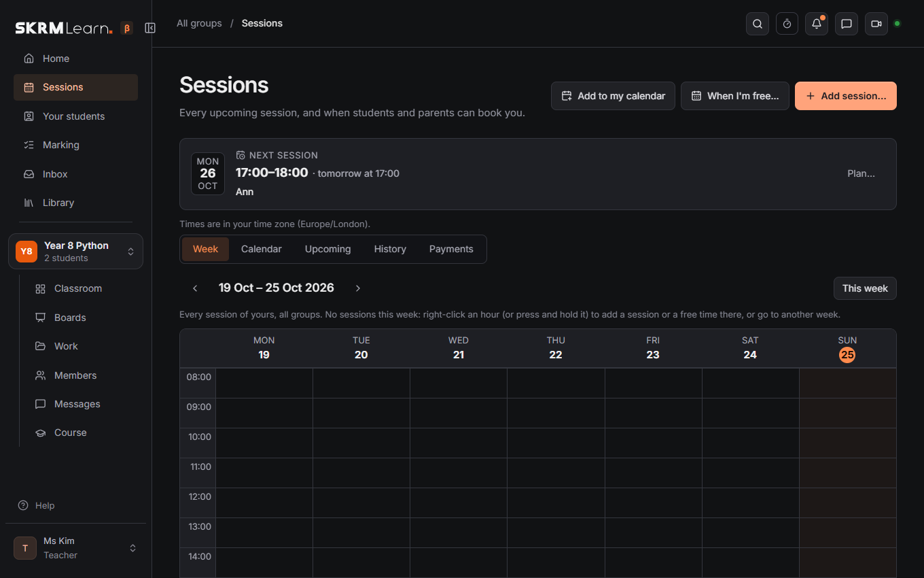The width and height of the screenshot is (924, 578).
Task: Expand the Ms Kim account menu
Action: 75,548
